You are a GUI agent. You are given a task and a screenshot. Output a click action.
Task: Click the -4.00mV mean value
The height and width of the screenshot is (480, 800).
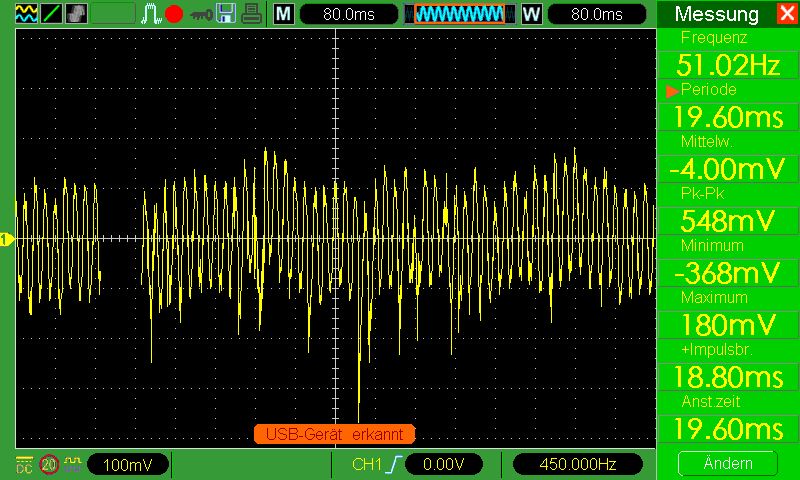click(x=728, y=169)
